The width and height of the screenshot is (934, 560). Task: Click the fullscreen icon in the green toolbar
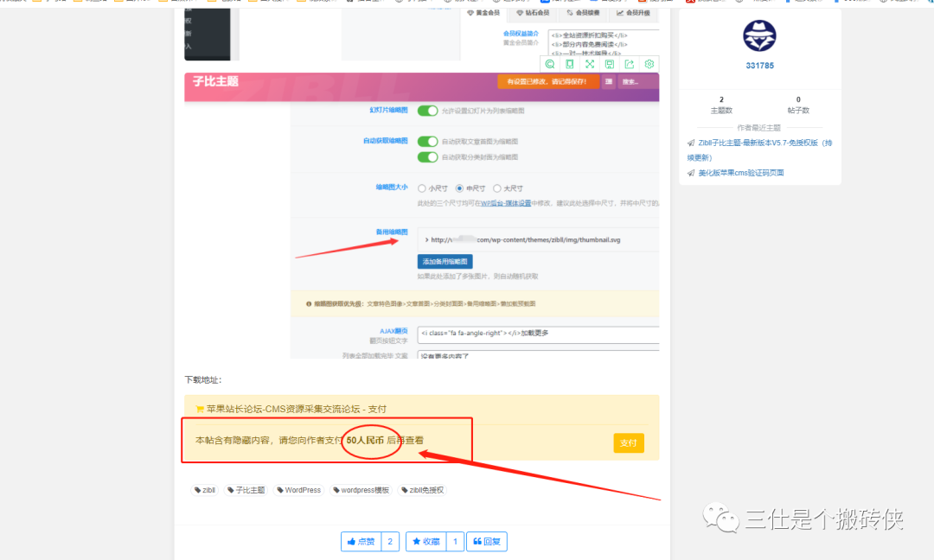click(x=590, y=64)
